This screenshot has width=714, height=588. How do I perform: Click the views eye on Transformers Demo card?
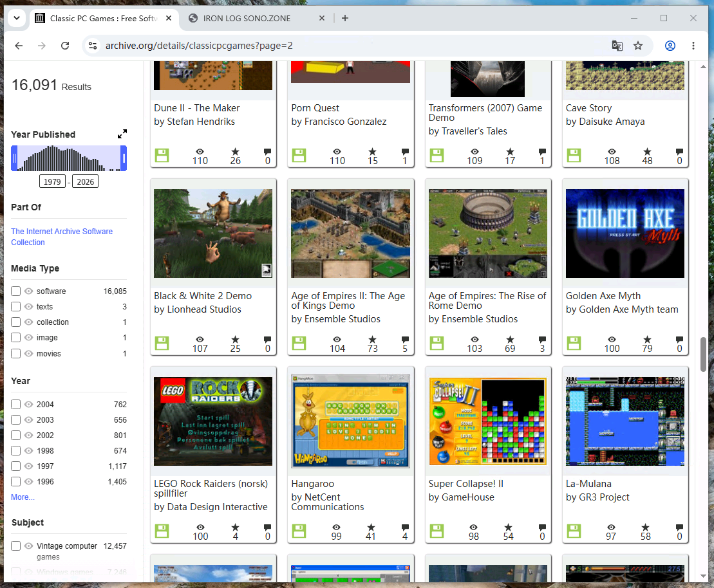pyautogui.click(x=474, y=152)
